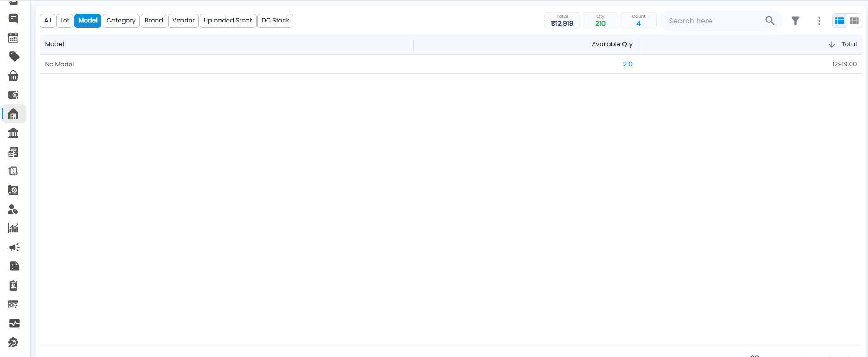The width and height of the screenshot is (868, 357).
Task: Click the Available Qty column header
Action: click(612, 44)
